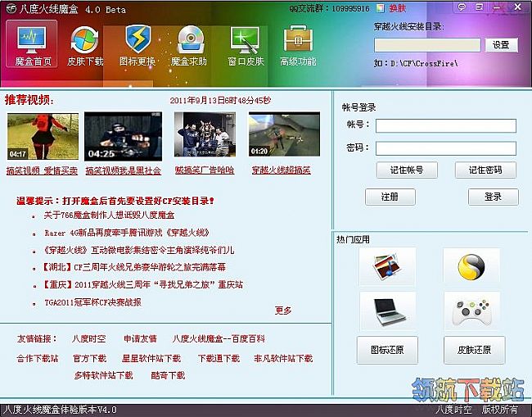Open the 魔盒求助 disc icon
The width and height of the screenshot is (532, 417).
189,46
